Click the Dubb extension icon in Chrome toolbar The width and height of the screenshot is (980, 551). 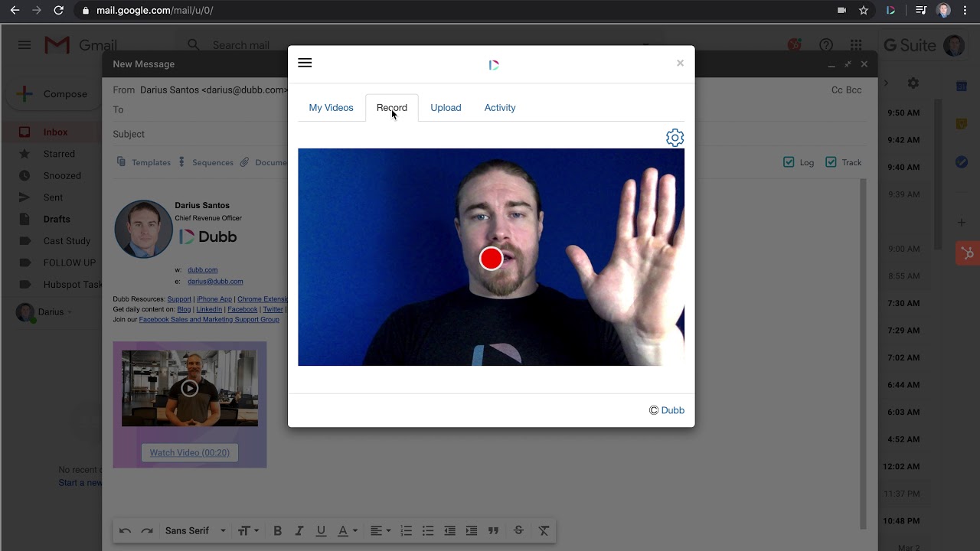click(890, 11)
